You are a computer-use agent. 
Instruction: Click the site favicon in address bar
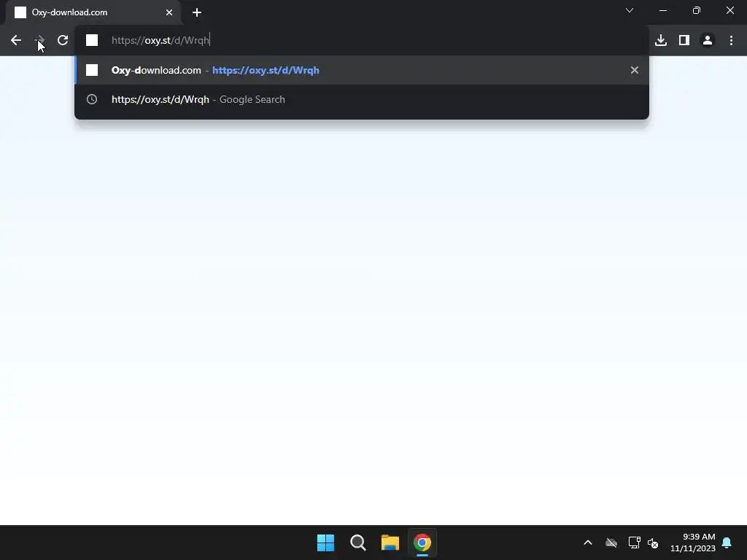click(x=92, y=41)
